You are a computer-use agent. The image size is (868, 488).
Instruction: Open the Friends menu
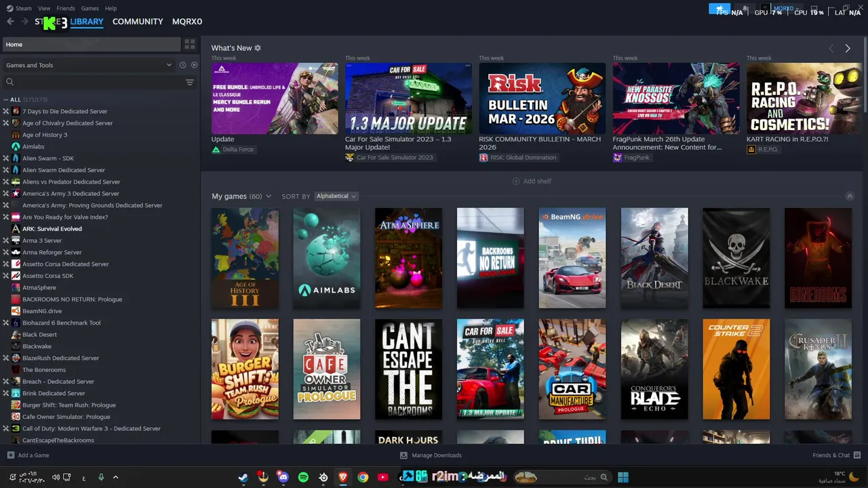point(66,8)
